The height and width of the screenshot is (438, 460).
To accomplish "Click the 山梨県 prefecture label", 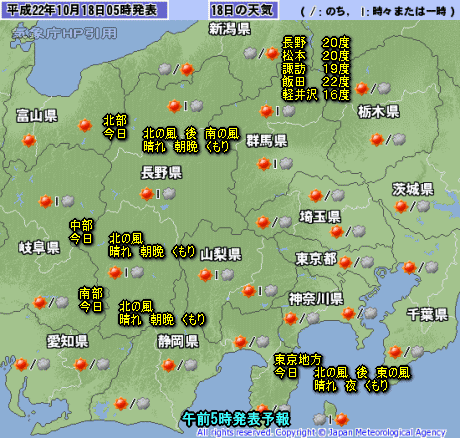I will tap(221, 255).
